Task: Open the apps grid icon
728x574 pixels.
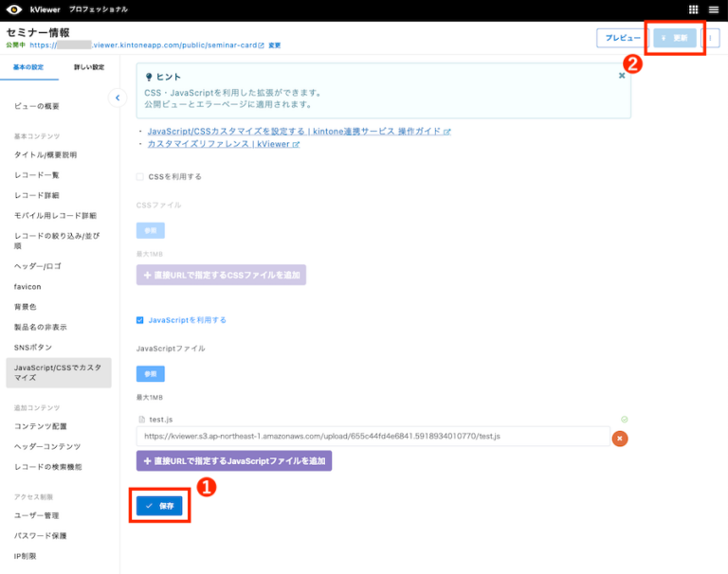Action: coord(693,9)
